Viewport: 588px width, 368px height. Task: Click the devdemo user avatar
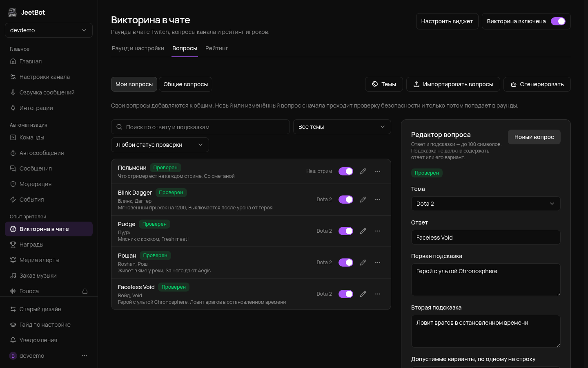(x=13, y=356)
